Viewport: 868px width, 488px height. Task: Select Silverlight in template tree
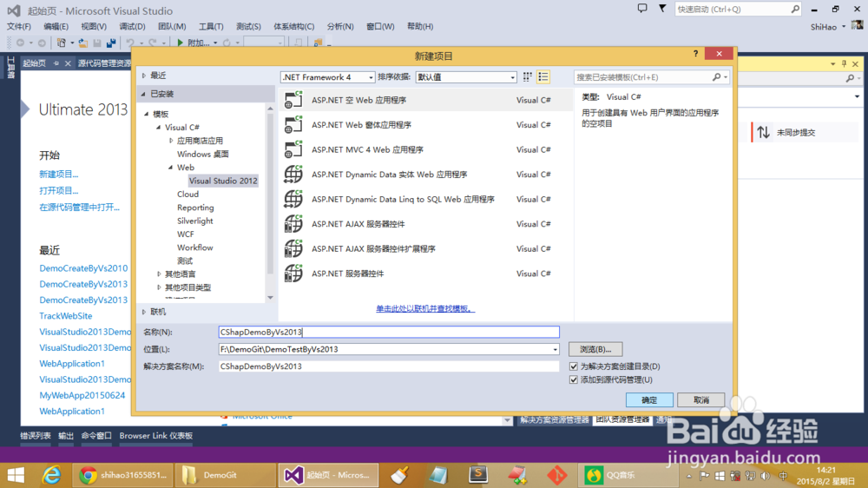(194, 221)
